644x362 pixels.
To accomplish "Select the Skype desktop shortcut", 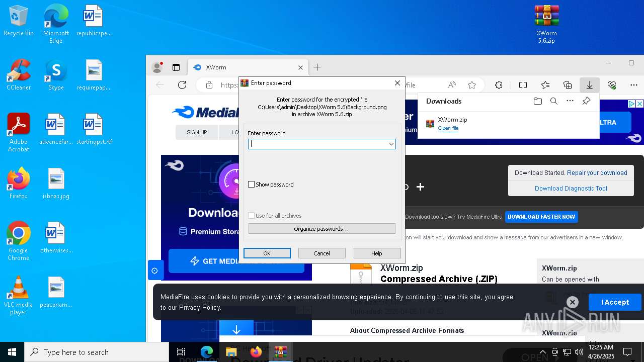I will [56, 75].
